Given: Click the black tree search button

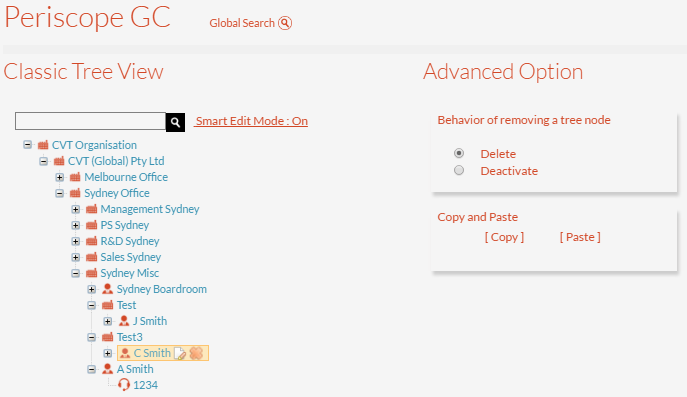Looking at the screenshot, I should coord(175,122).
